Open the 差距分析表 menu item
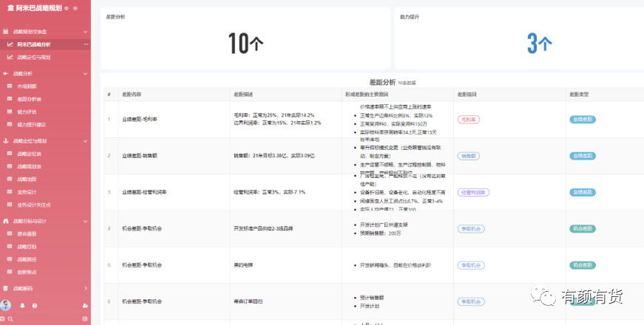This screenshot has height=325, width=644. point(30,99)
